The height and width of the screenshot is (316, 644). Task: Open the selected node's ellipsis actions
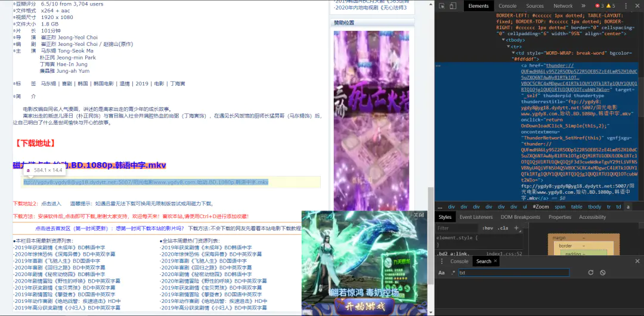[x=438, y=66]
